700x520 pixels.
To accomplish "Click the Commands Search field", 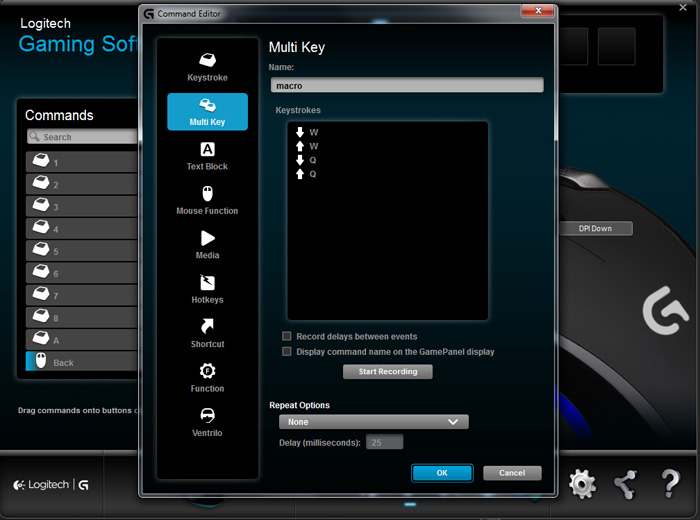I will click(82, 137).
